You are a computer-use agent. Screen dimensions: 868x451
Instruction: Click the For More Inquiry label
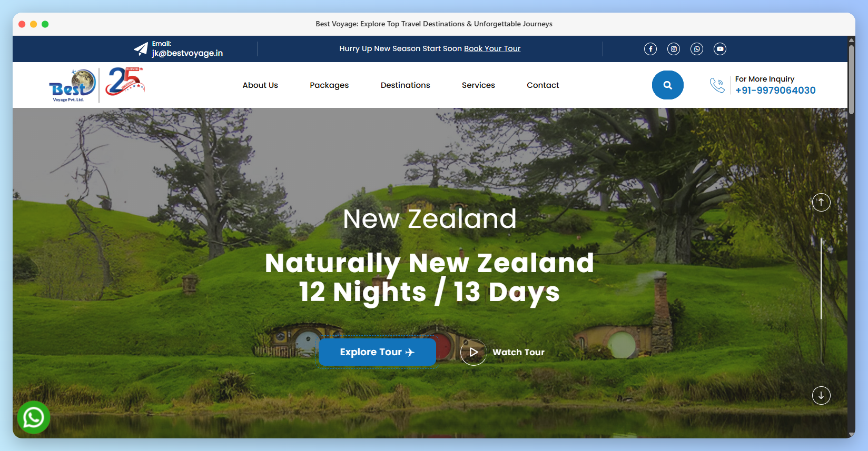coord(765,79)
